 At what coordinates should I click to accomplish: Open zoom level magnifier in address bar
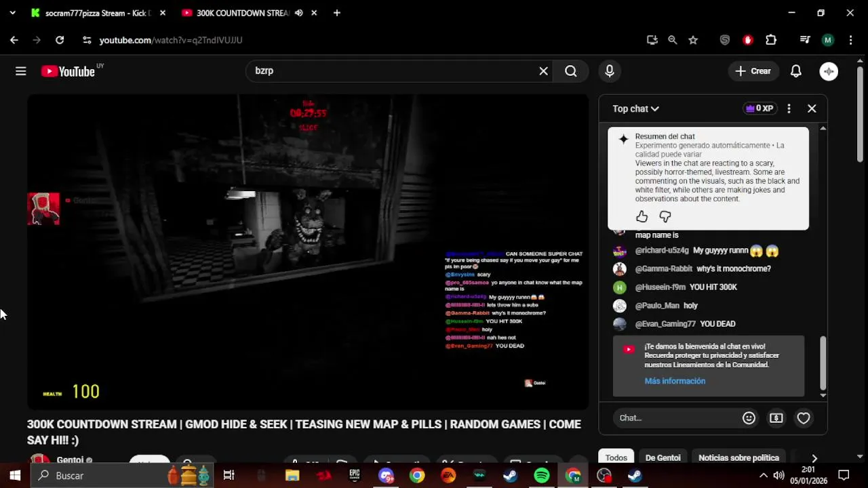673,40
